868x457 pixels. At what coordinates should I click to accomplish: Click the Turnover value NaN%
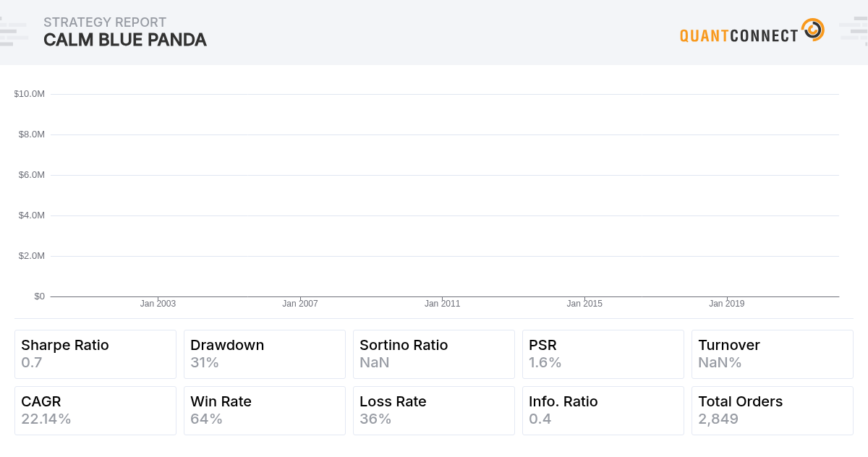pyautogui.click(x=720, y=363)
